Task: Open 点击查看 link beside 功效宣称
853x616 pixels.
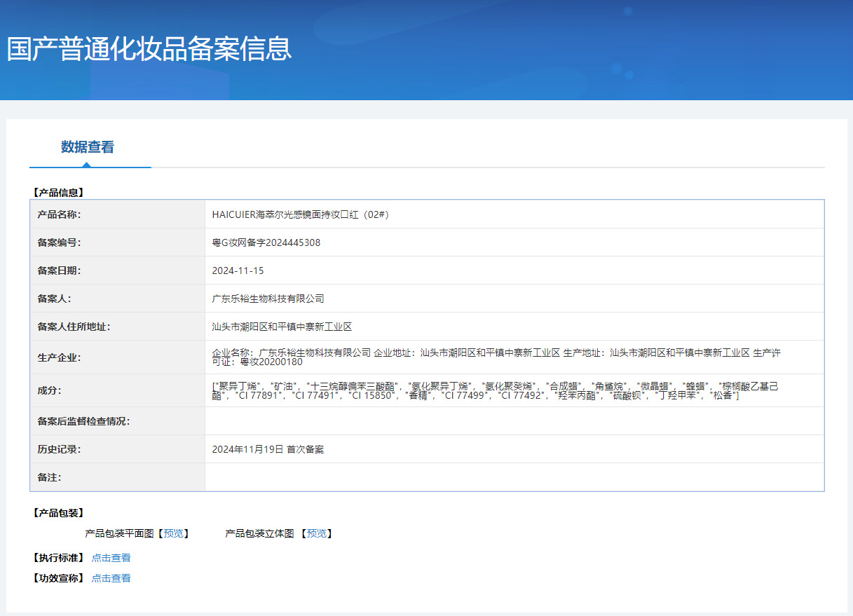Action: pos(111,578)
